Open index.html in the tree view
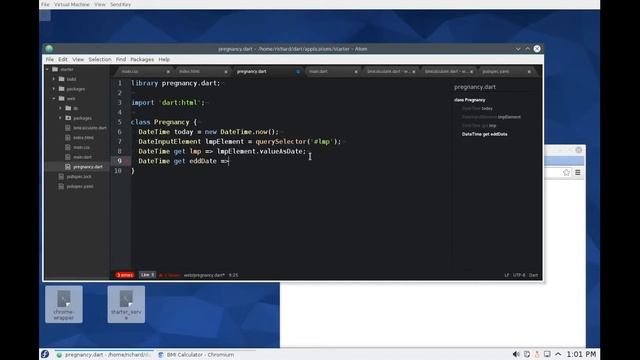Viewport: 640px width, 360px height. click(84, 138)
